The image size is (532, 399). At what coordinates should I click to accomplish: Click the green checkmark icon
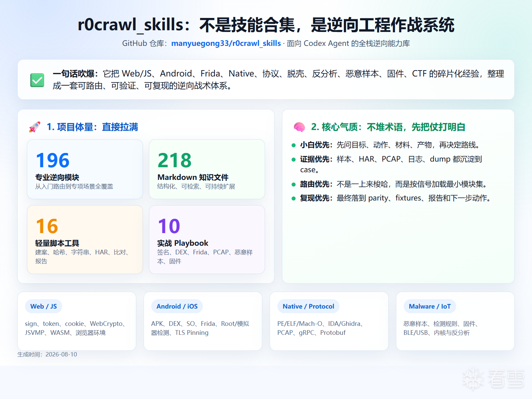[37, 80]
